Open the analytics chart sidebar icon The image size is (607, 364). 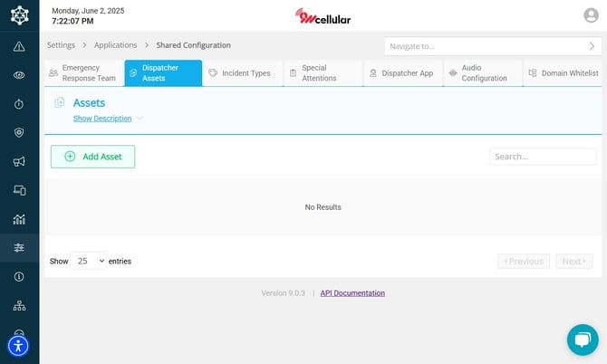pos(19,219)
